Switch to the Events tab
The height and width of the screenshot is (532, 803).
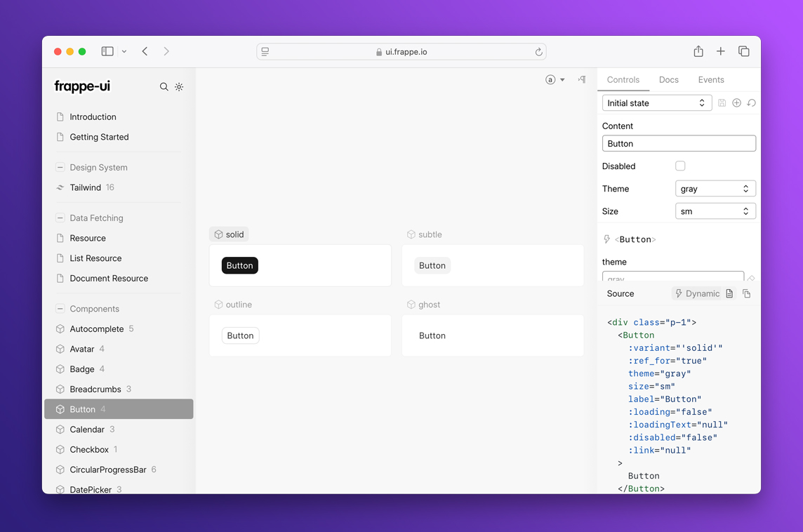coord(710,80)
